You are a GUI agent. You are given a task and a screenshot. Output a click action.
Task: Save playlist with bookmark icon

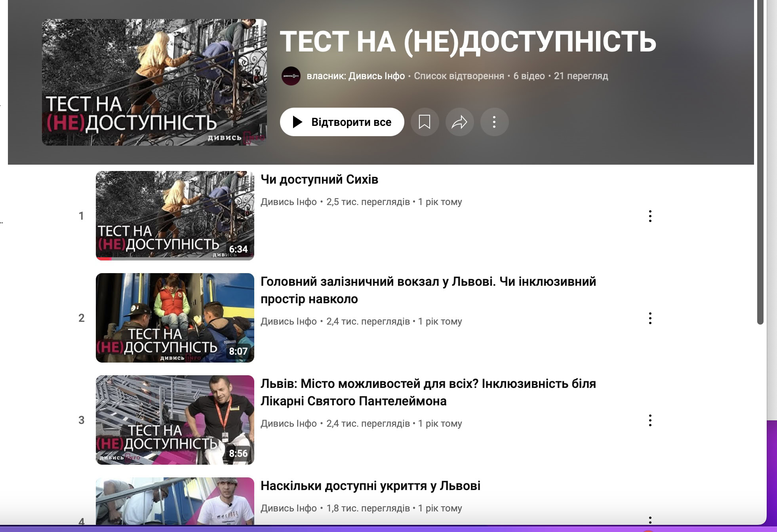[425, 122]
